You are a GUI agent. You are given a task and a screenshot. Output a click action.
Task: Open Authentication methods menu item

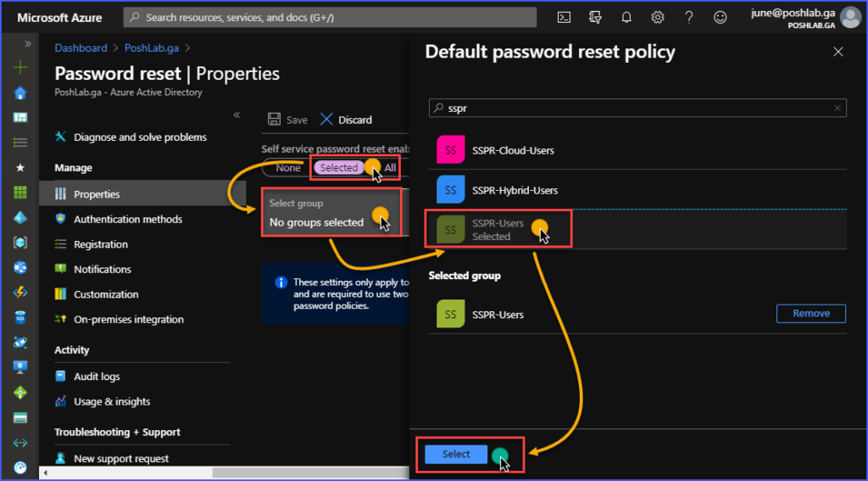(128, 219)
